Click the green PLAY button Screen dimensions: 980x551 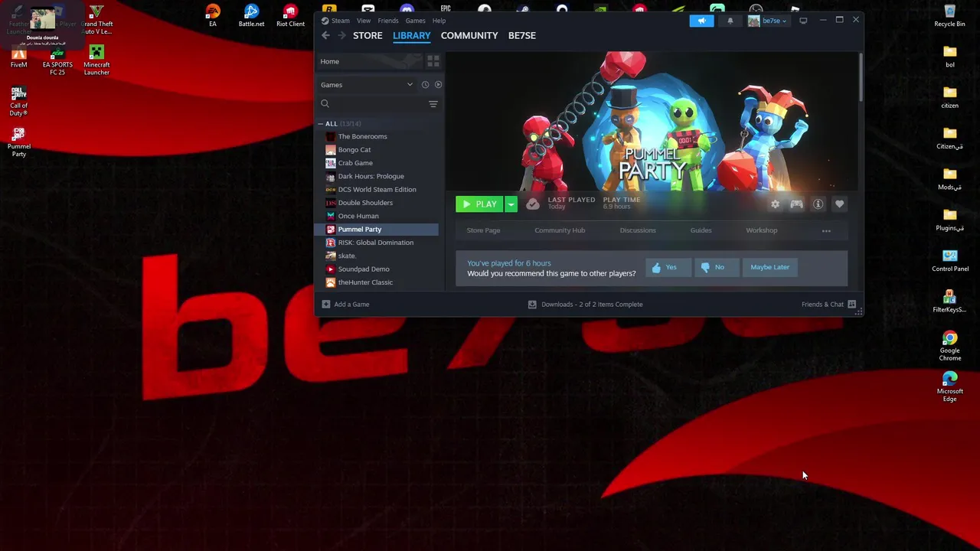point(479,204)
